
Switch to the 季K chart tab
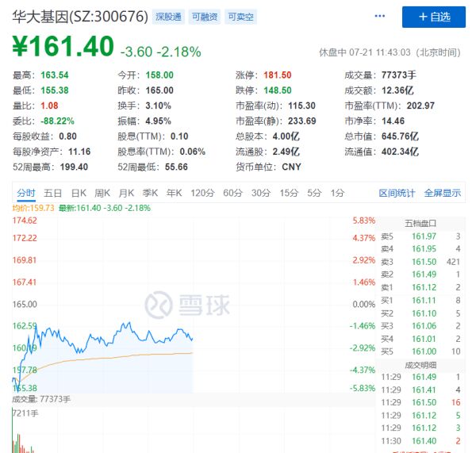pos(151,193)
